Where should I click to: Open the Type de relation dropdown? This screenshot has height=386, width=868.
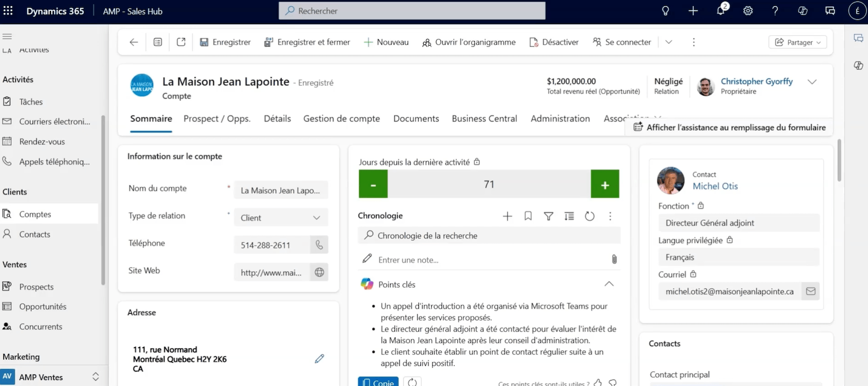coord(281,218)
